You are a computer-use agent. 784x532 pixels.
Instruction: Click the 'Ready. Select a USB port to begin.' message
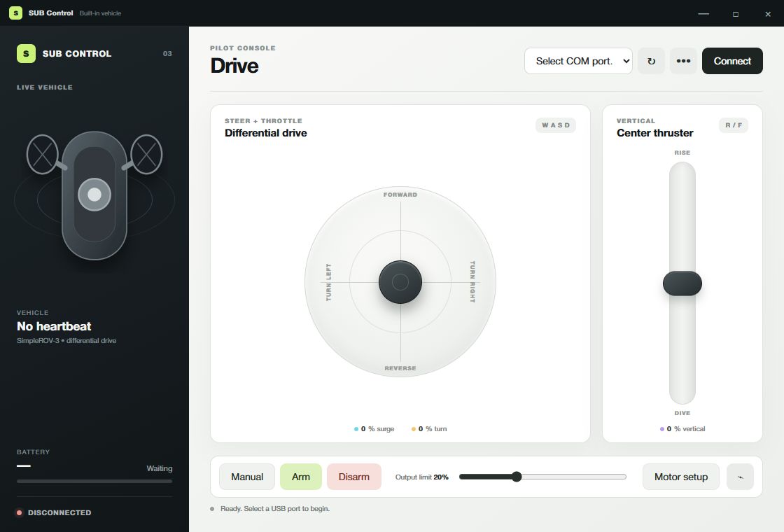275,508
